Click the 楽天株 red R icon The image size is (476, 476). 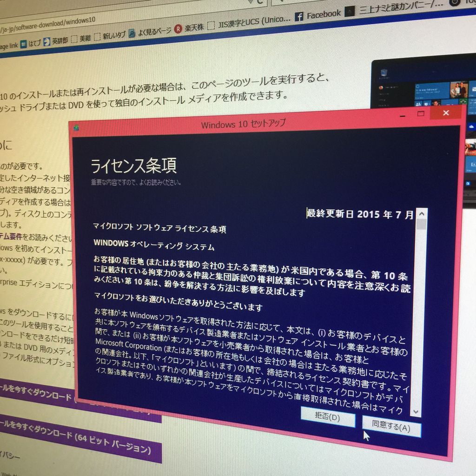178,29
